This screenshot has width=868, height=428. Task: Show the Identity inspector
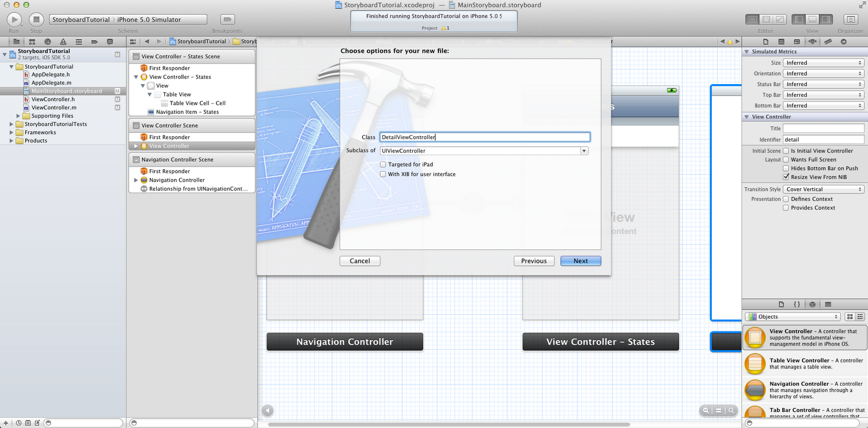797,42
